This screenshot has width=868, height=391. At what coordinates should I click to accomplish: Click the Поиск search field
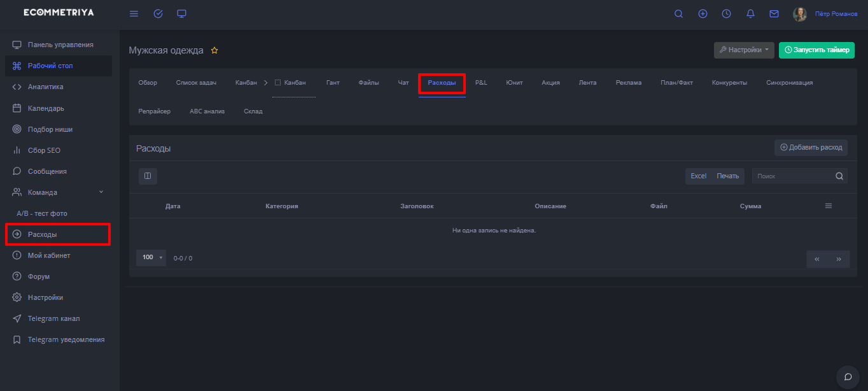(x=793, y=176)
